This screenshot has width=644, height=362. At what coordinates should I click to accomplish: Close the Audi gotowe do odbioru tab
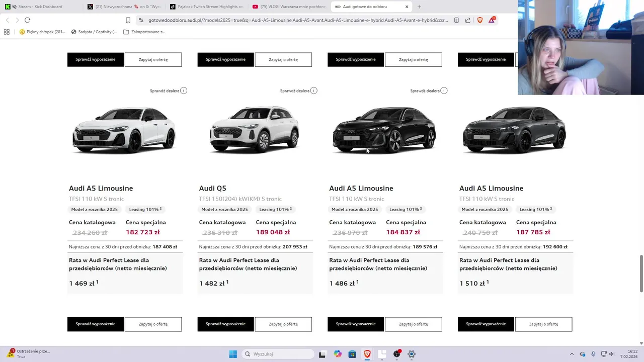coord(407,7)
